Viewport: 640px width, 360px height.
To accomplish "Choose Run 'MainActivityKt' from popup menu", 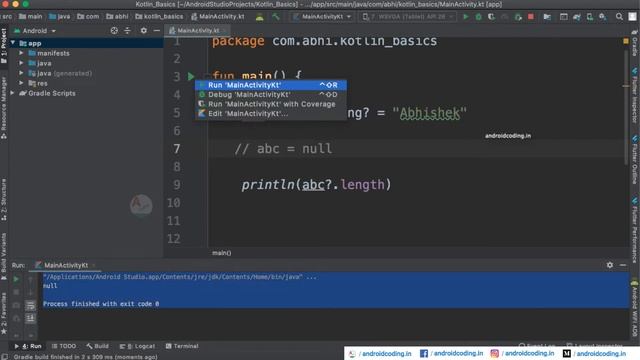I will pos(271,85).
